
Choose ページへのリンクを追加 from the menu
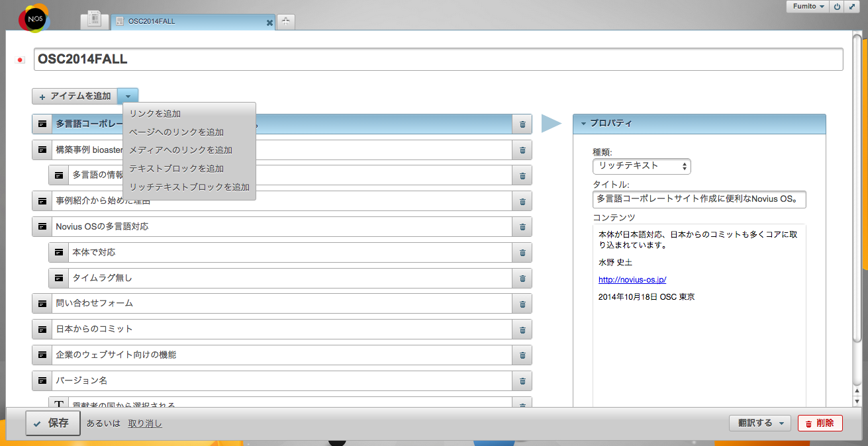tap(189, 132)
